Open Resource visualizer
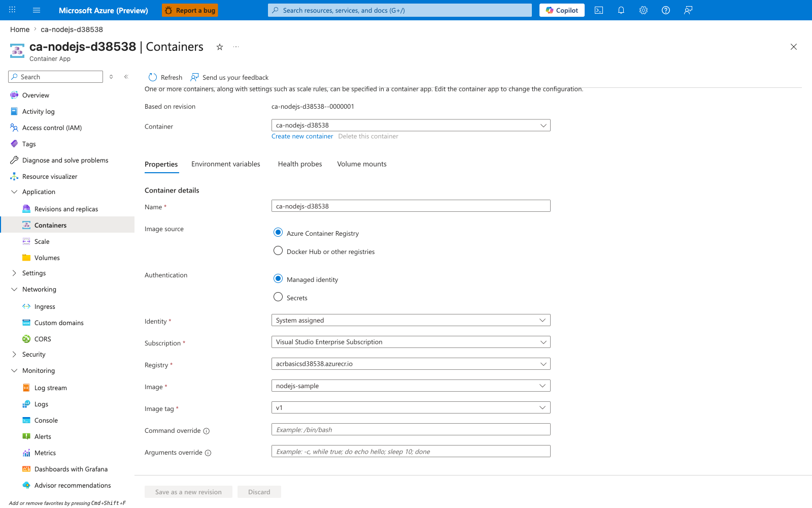Viewport: 812px width, 508px height. click(50, 176)
